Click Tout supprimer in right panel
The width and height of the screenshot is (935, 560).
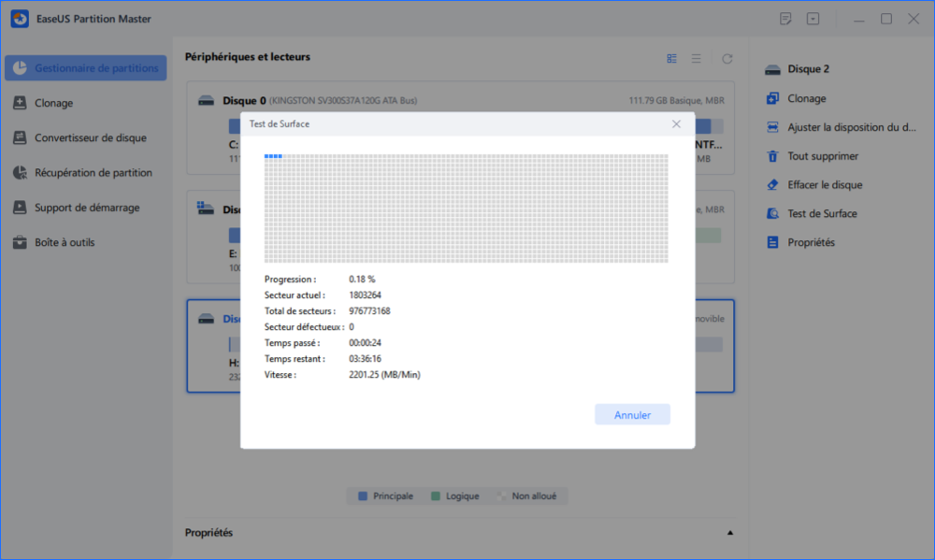(823, 156)
